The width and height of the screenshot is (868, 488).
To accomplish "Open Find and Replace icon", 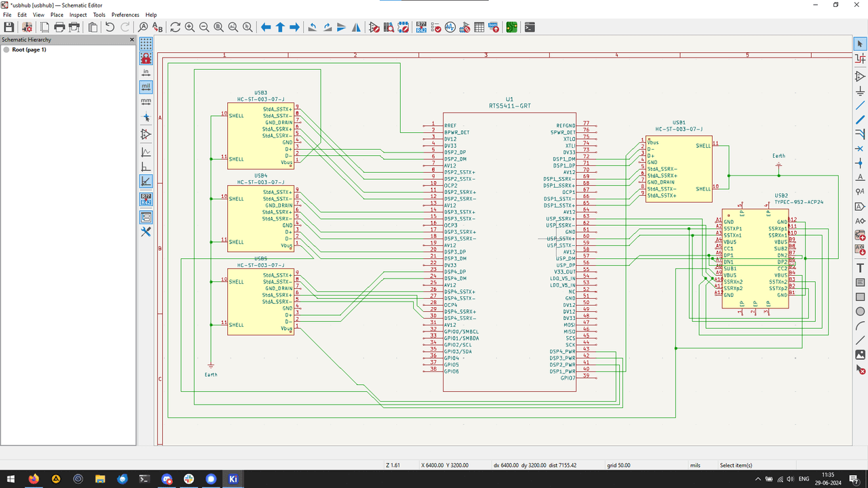I will point(158,27).
